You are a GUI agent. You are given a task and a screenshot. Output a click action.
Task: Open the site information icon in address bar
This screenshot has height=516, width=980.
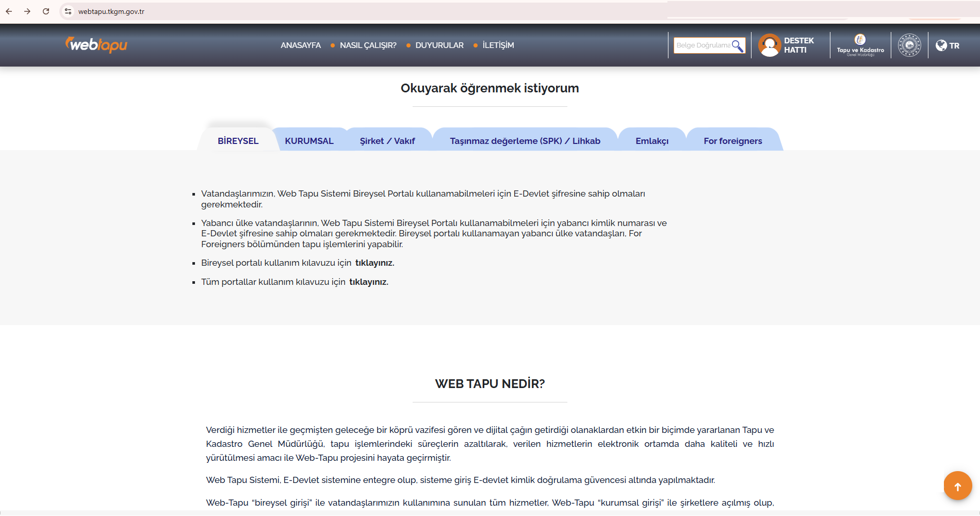[x=68, y=10]
